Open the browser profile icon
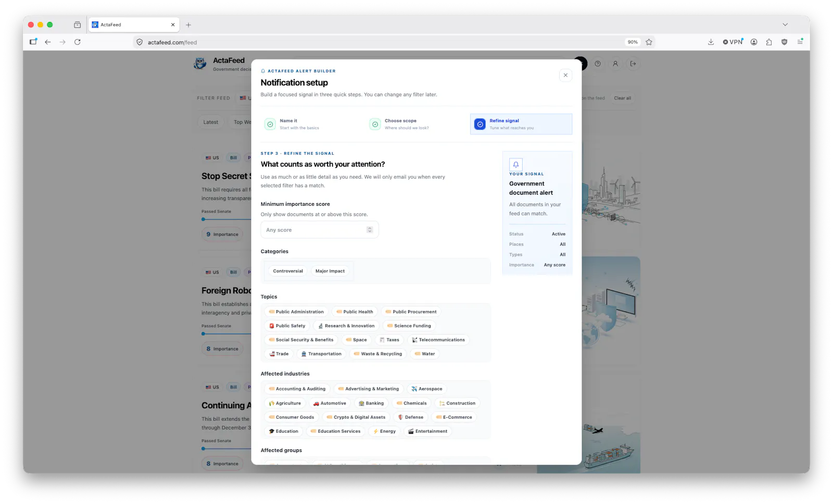Screen dimensions: 833x504 tap(754, 42)
